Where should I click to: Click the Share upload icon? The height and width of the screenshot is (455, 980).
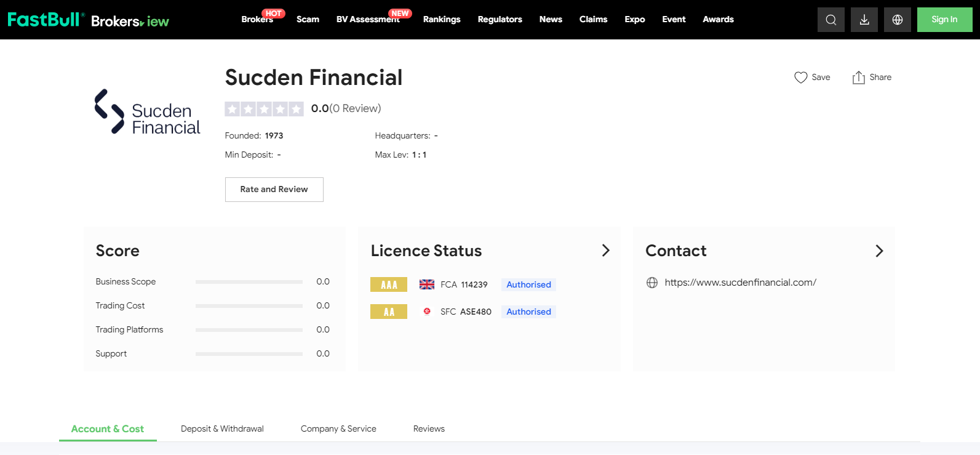(858, 78)
